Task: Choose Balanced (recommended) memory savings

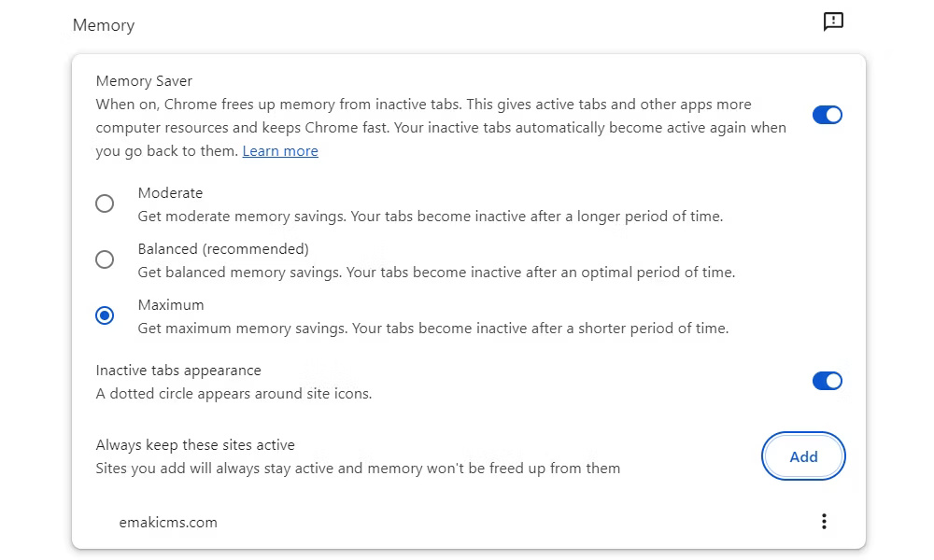Action: 105,259
